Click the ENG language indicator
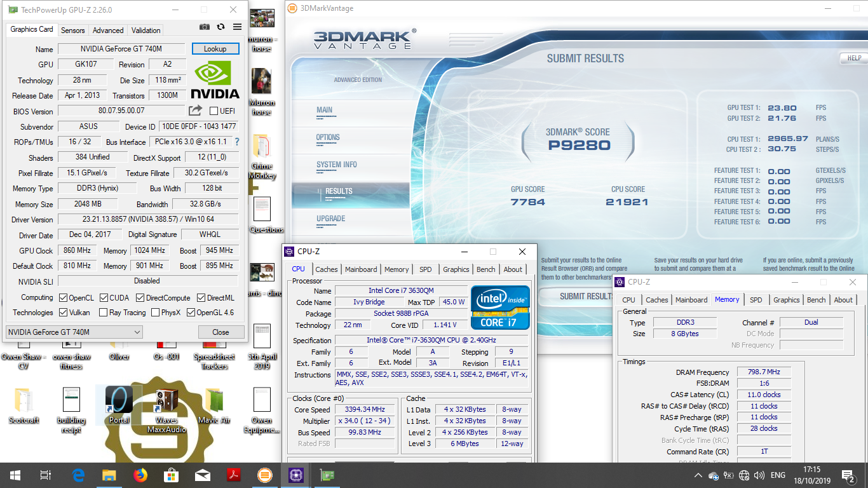Screen dimensions: 868x488 click(x=778, y=475)
